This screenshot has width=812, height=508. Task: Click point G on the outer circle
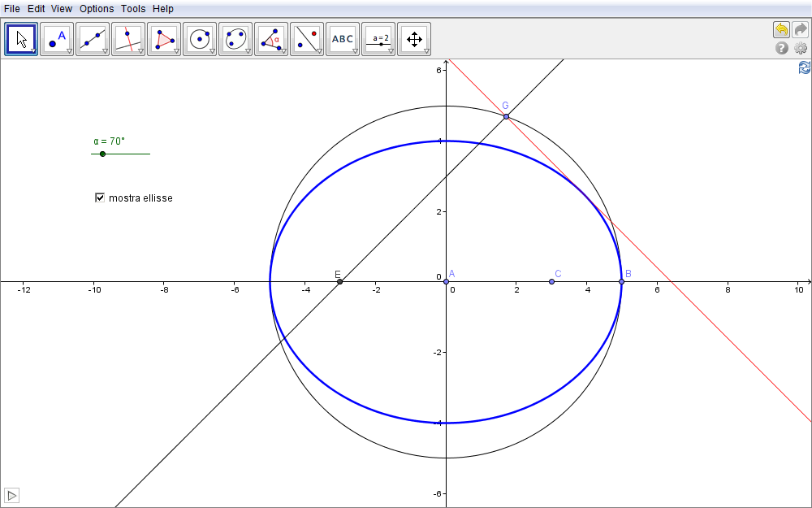(506, 117)
